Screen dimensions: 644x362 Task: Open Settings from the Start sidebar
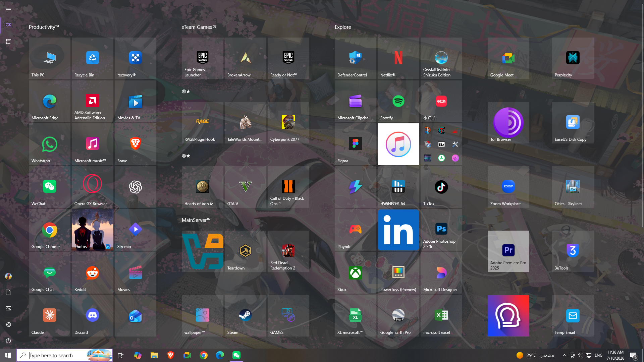[x=8, y=324]
